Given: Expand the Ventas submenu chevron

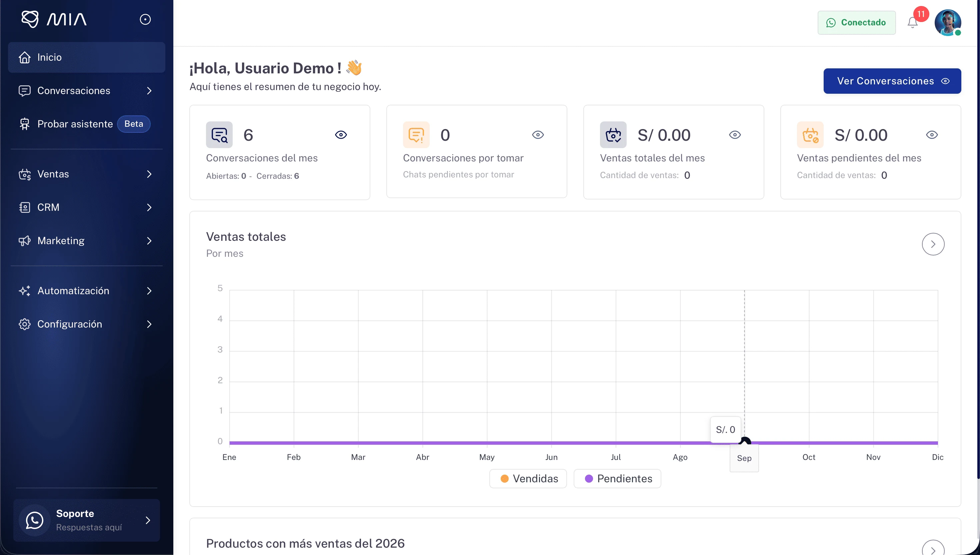Looking at the screenshot, I should [149, 174].
